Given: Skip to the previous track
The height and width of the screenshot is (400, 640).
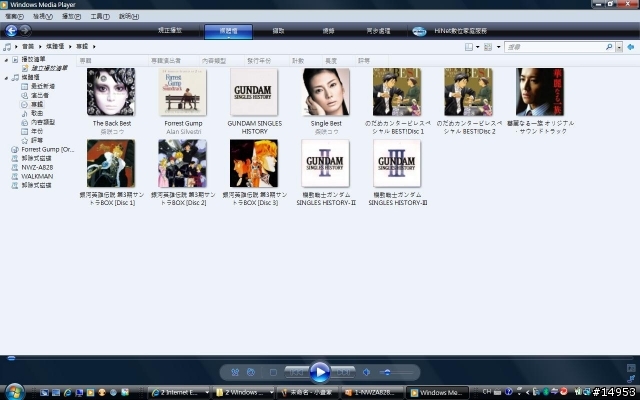Looking at the screenshot, I should (296, 372).
